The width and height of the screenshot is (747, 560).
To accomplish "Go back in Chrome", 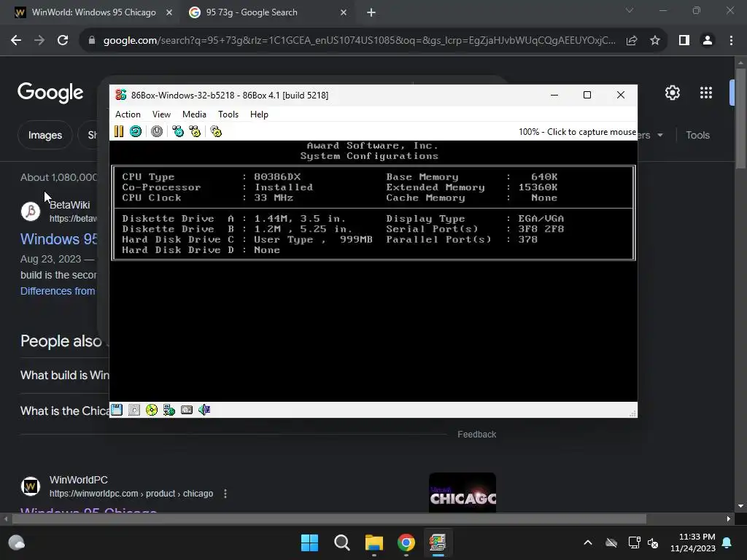I will pyautogui.click(x=16, y=41).
